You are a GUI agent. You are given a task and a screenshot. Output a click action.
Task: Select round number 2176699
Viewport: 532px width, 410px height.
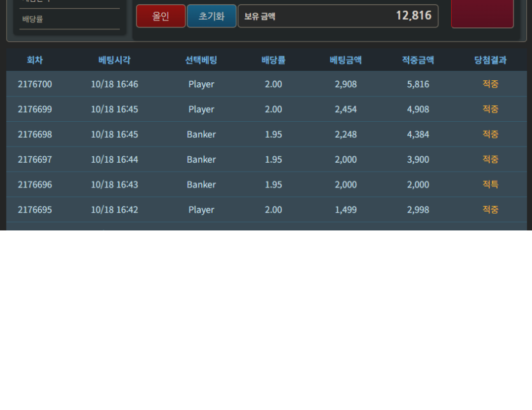[35, 109]
